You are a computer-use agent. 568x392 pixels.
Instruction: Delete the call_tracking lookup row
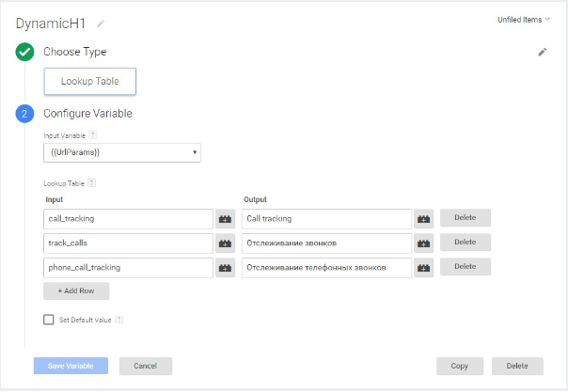pos(465,218)
